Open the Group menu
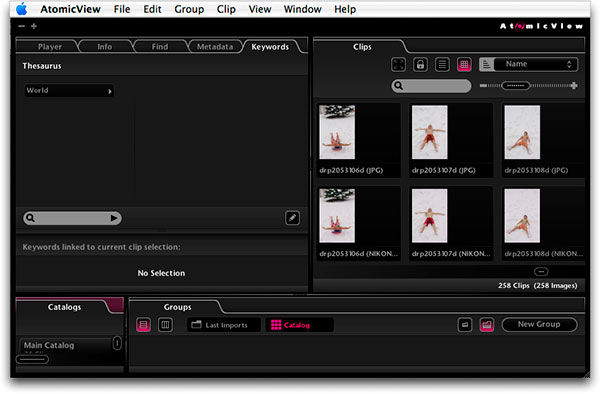Viewport: 600px width, 394px height. [189, 9]
